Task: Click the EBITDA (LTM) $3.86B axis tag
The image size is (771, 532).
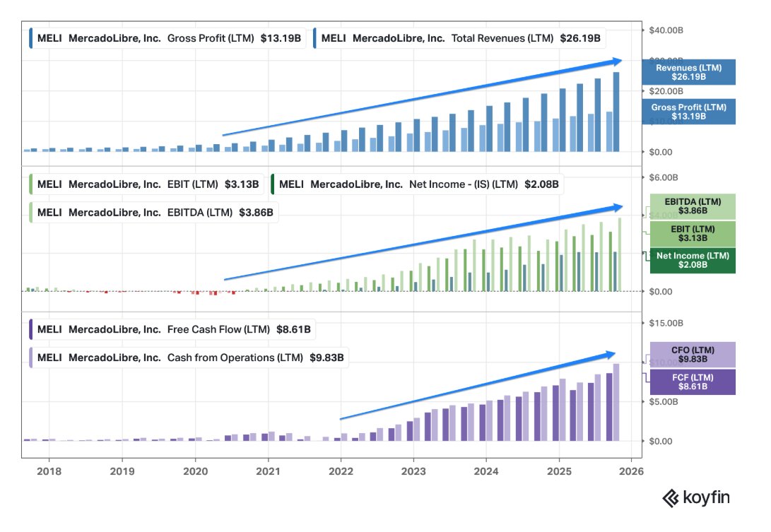Action: 693,206
